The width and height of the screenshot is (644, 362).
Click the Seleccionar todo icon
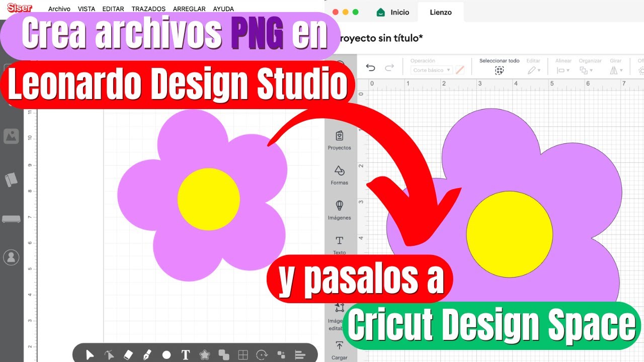pos(499,70)
